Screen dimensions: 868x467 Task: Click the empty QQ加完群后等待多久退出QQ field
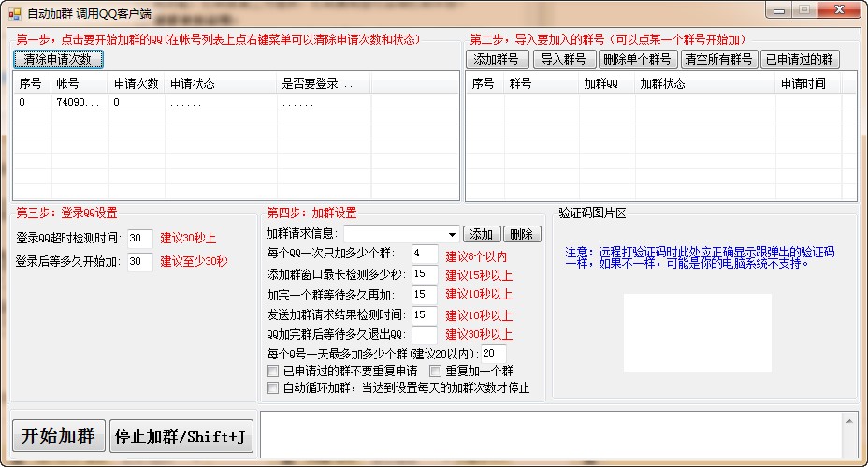coord(425,334)
